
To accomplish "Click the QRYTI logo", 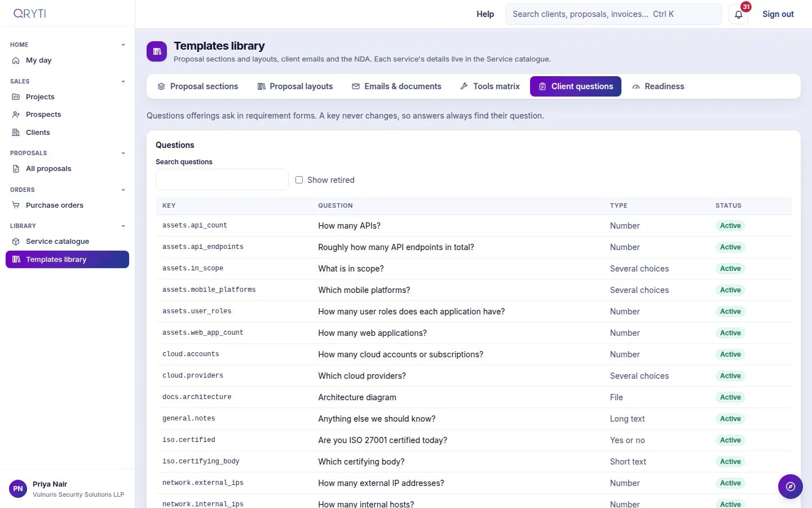I will click(x=30, y=14).
